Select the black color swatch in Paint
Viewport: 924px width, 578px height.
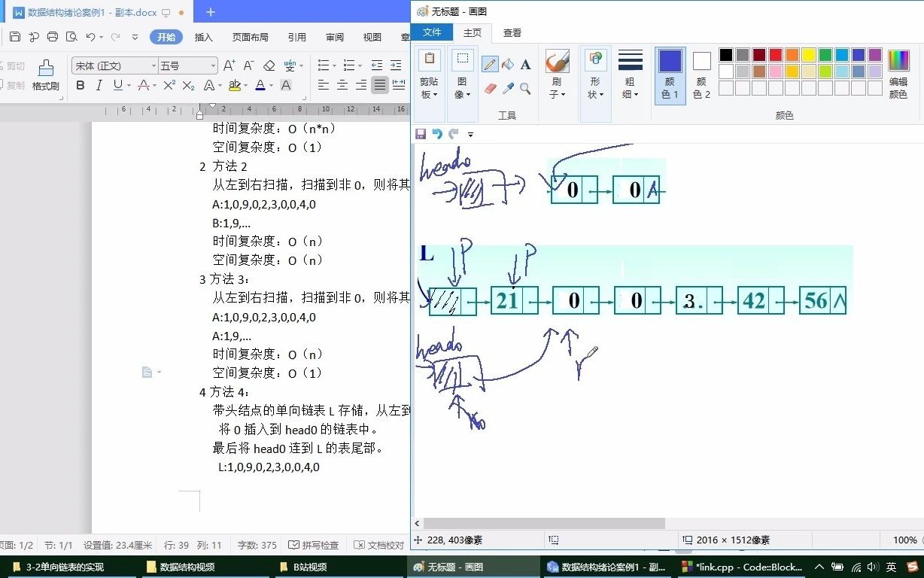point(726,55)
